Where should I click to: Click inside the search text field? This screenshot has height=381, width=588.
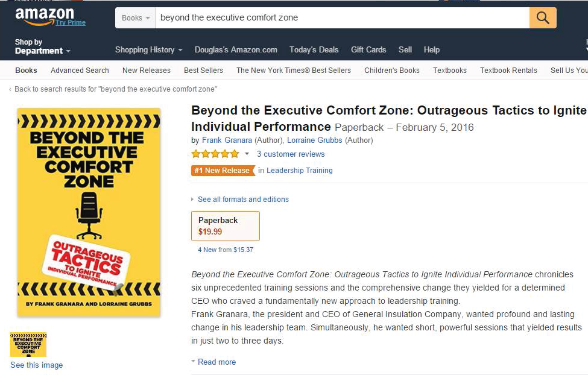(x=342, y=17)
